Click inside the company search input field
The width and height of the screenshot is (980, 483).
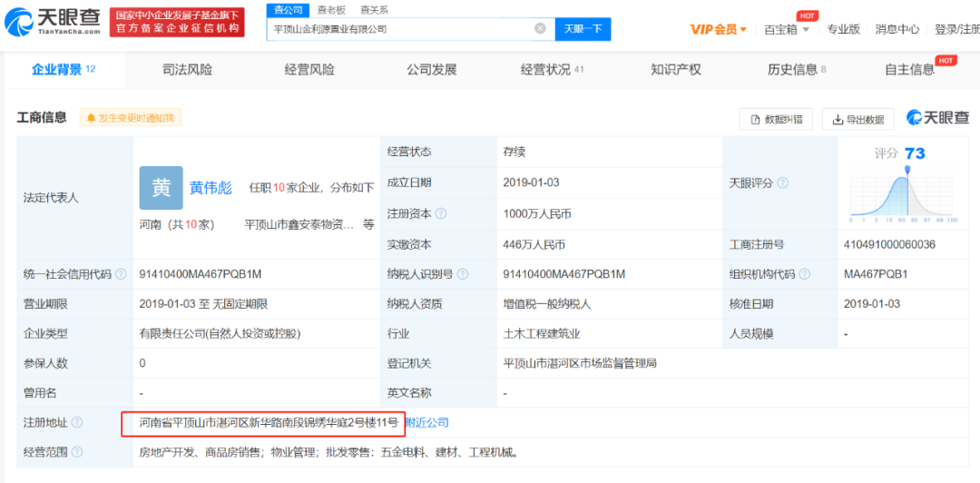coord(399,29)
